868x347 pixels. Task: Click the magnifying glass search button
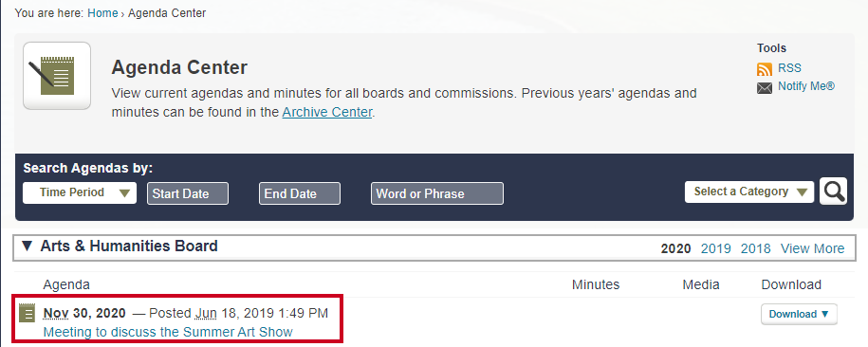click(833, 192)
